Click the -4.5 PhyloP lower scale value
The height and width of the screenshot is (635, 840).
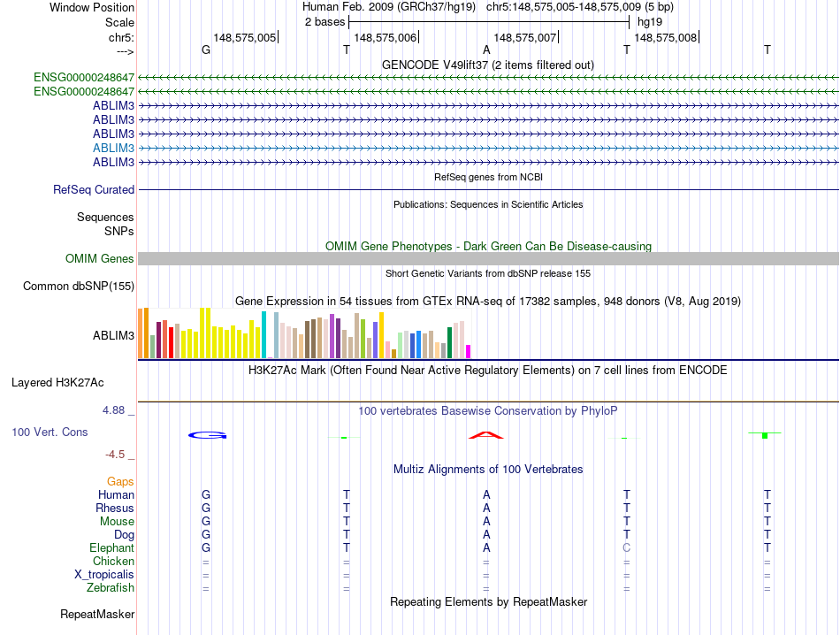(115, 455)
